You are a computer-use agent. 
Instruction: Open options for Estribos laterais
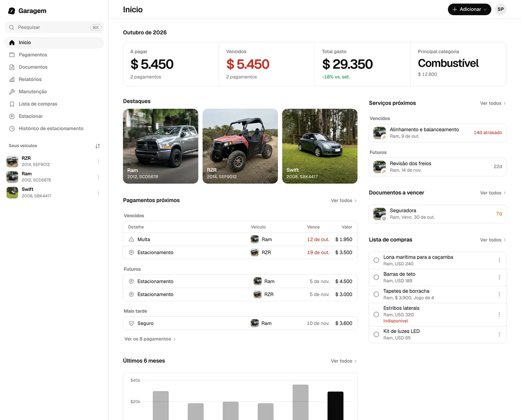(x=499, y=314)
